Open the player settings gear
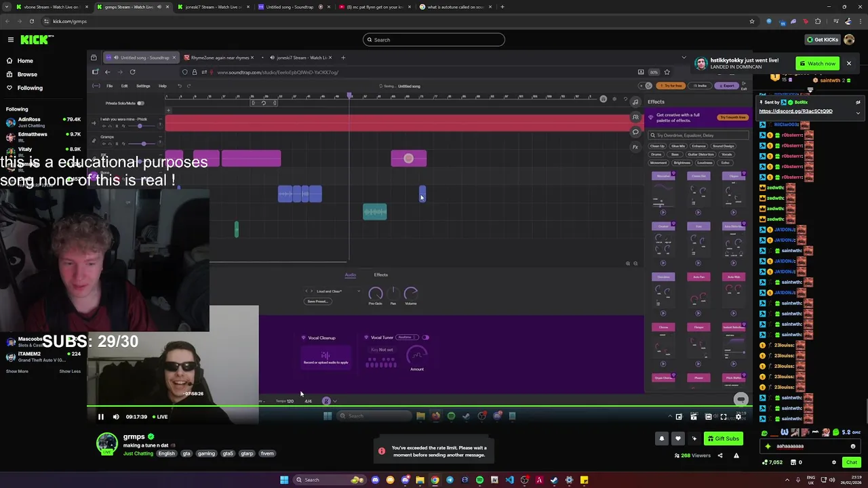This screenshot has width=868, height=488. click(738, 417)
